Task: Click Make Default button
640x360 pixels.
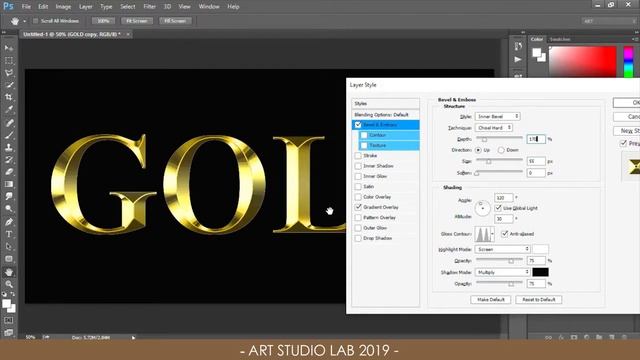Action: [x=491, y=300]
